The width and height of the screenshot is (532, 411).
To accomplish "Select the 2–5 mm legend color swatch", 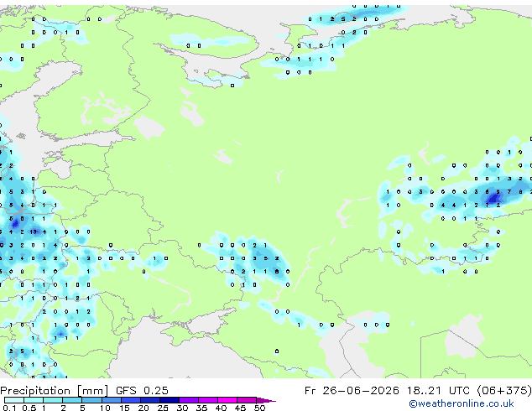I will coord(72,400).
